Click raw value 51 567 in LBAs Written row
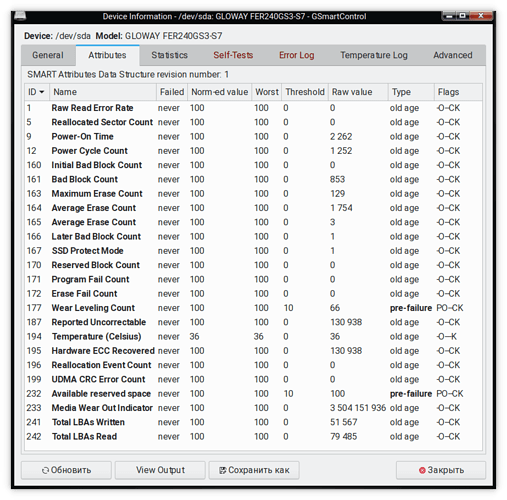The image size is (507, 500). (x=344, y=422)
